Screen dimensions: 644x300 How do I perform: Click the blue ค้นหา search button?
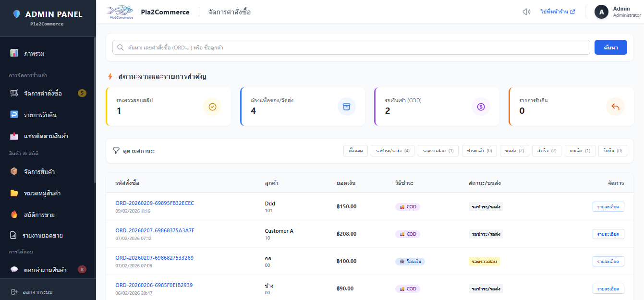[611, 48]
